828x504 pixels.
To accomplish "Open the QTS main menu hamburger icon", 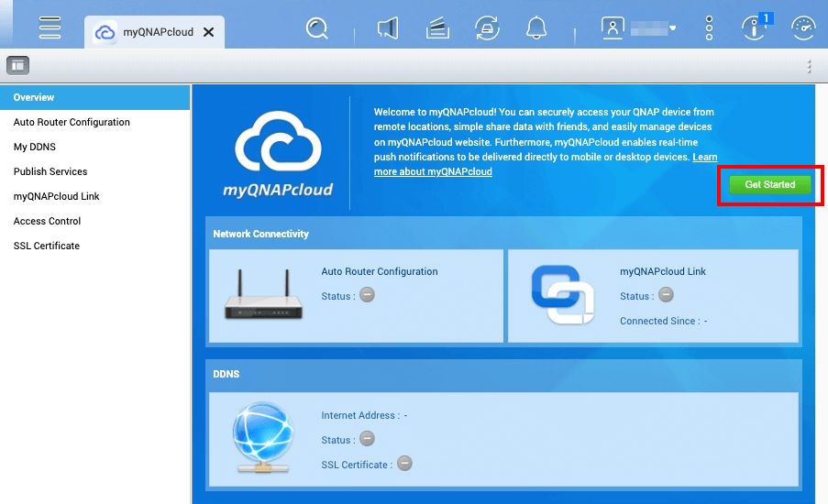I will (50, 27).
